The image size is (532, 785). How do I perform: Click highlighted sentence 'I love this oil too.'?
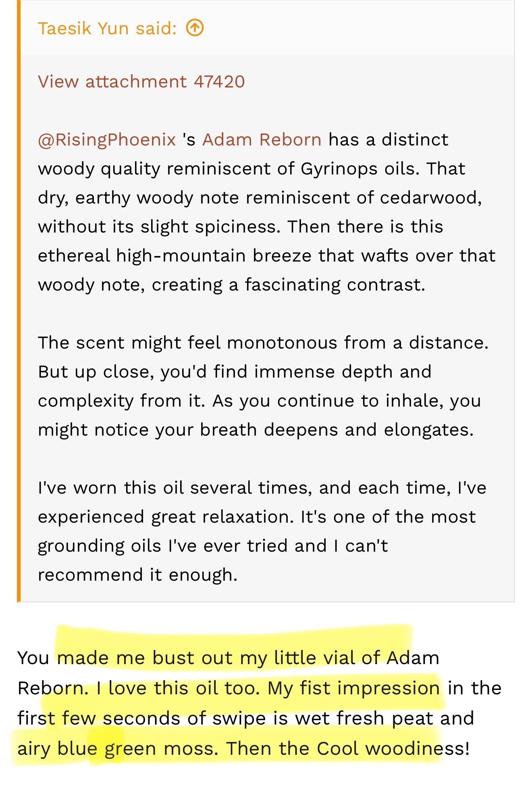pos(178,688)
